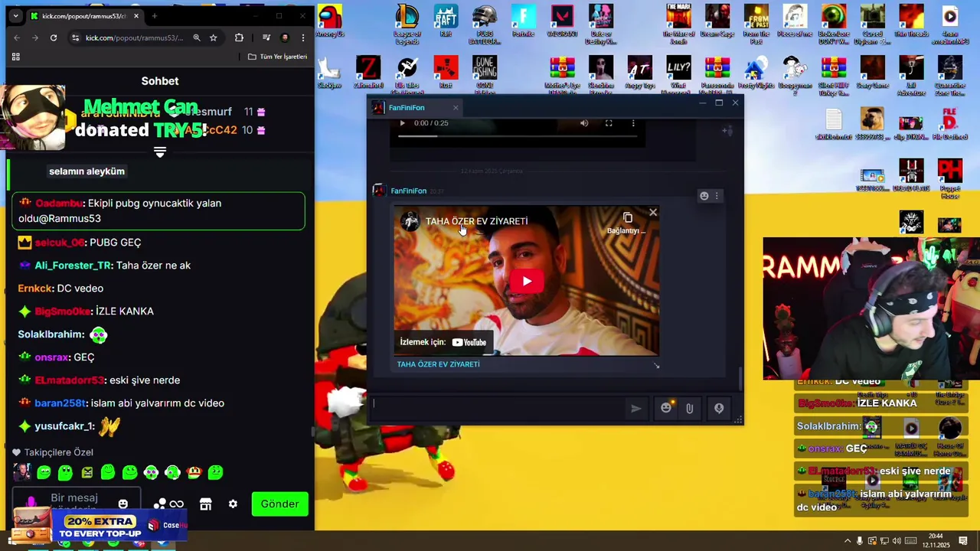This screenshot has height=551, width=980.
Task: Reload the Kick popout page
Action: click(x=54, y=37)
